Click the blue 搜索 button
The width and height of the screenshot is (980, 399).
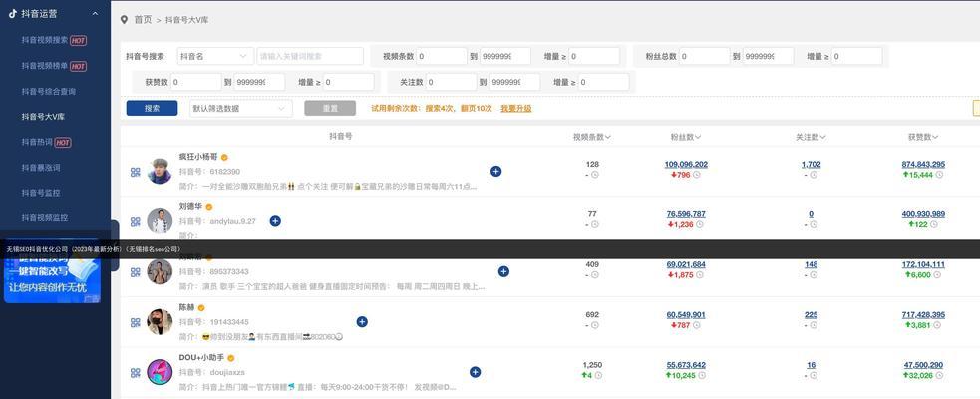(x=152, y=108)
